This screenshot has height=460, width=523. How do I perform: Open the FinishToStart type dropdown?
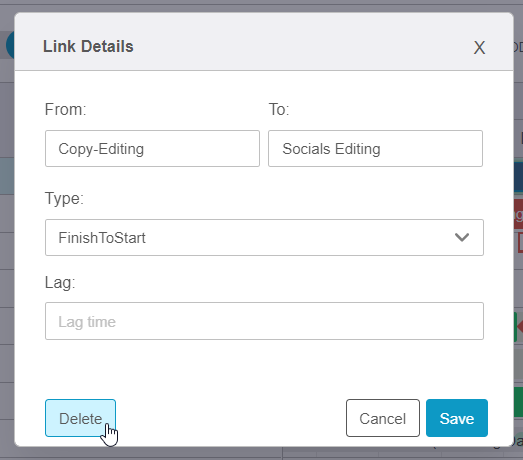[x=264, y=238]
